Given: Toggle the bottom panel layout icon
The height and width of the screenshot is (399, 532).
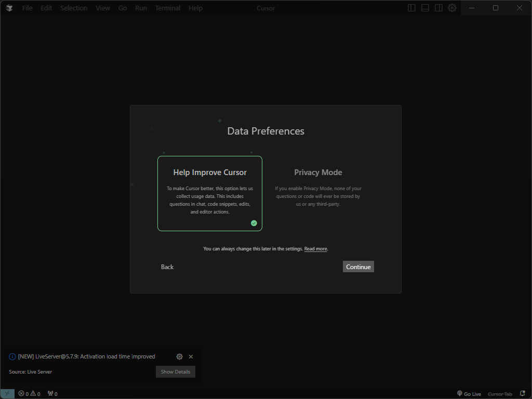Looking at the screenshot, I should pos(425,8).
